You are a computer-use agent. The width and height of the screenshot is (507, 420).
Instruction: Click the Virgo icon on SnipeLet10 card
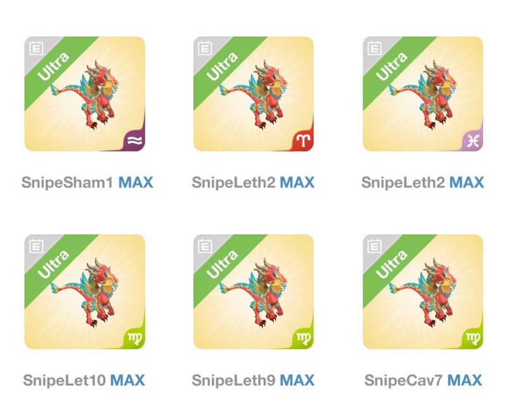tap(134, 338)
